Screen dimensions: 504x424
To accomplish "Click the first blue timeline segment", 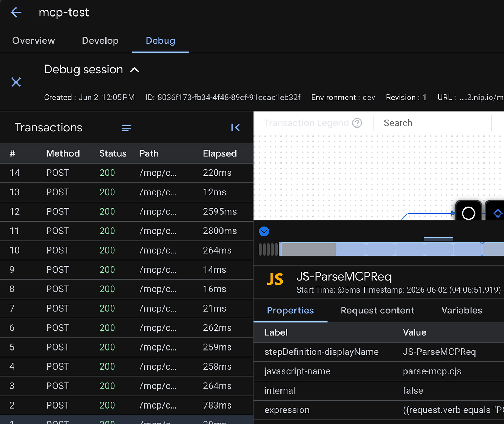I will click(351, 249).
